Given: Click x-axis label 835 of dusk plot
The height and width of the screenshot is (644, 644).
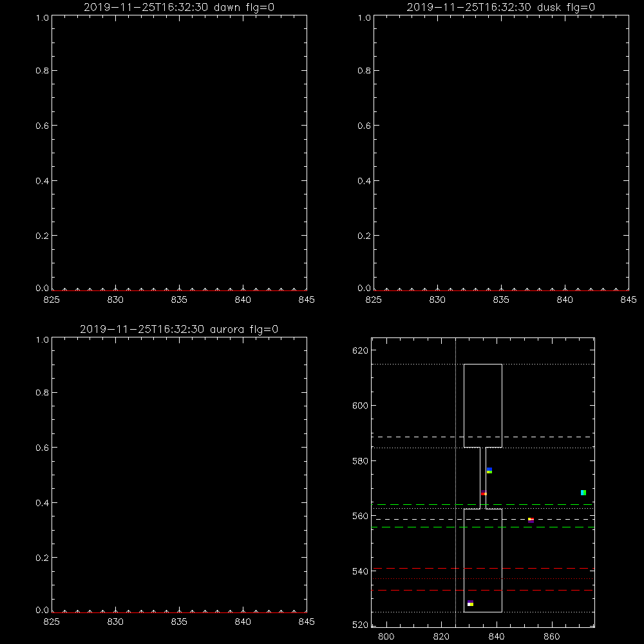Looking at the screenshot, I should 501,300.
